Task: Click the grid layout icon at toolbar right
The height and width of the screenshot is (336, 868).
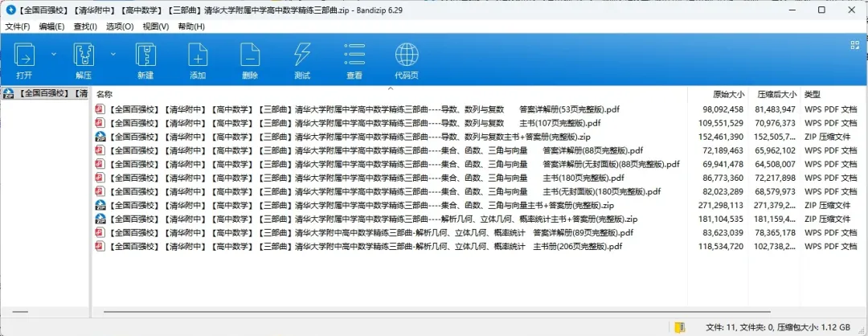Action: point(854,45)
